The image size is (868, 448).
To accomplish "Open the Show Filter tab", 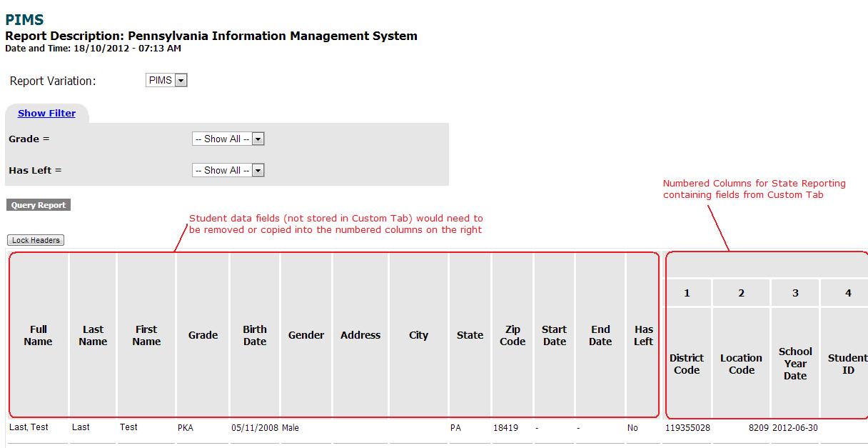I will tap(46, 113).
